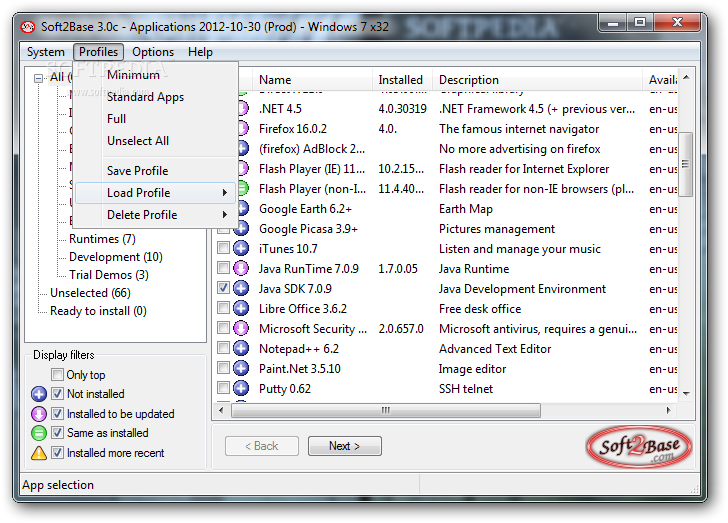Uncheck the Java SDK 7.0.9 checkbox
Image resolution: width=728 pixels, height=523 pixels.
[223, 288]
